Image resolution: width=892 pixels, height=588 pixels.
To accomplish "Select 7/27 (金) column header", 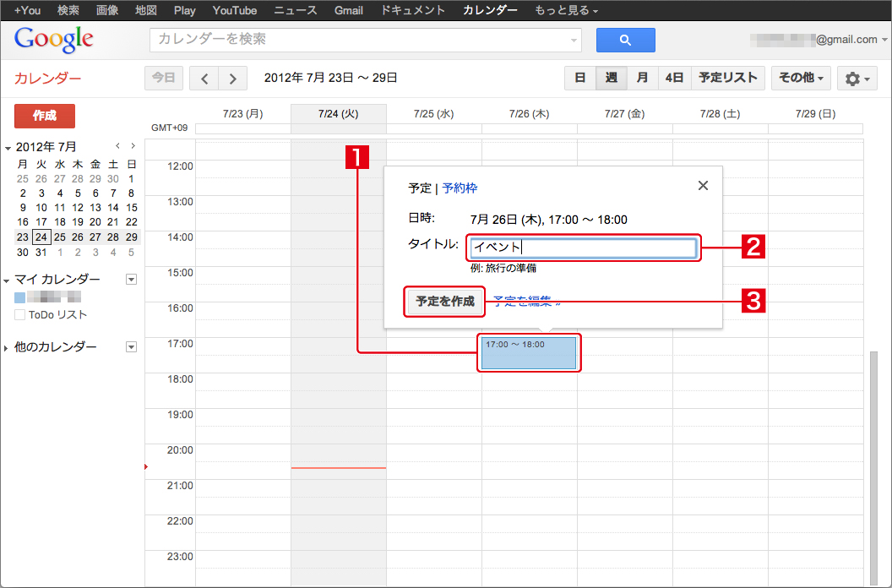I will click(x=624, y=114).
